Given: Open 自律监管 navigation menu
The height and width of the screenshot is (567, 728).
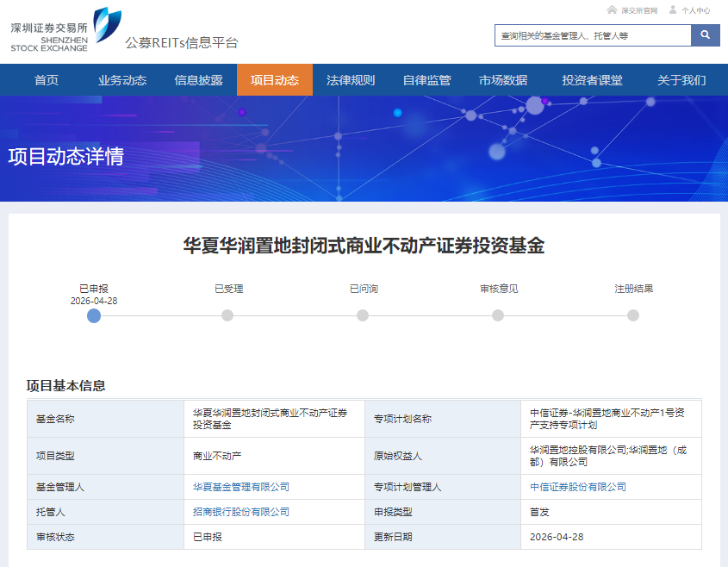Looking at the screenshot, I should point(426,80).
